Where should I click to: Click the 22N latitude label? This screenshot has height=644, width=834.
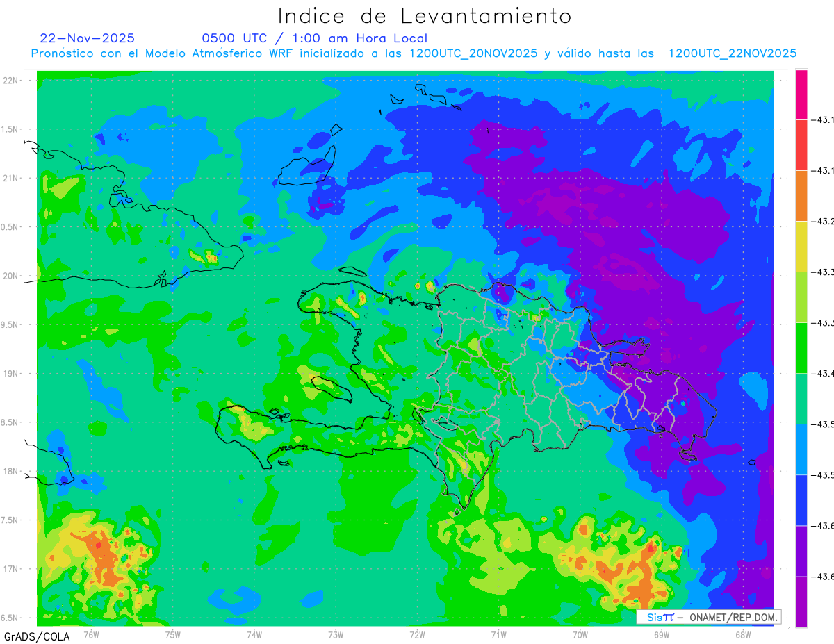tap(11, 81)
